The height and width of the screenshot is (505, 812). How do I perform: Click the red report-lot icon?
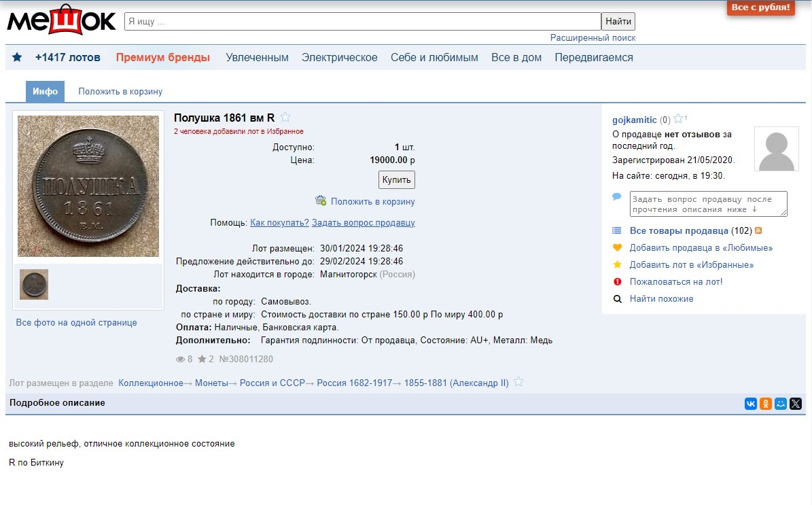(617, 281)
